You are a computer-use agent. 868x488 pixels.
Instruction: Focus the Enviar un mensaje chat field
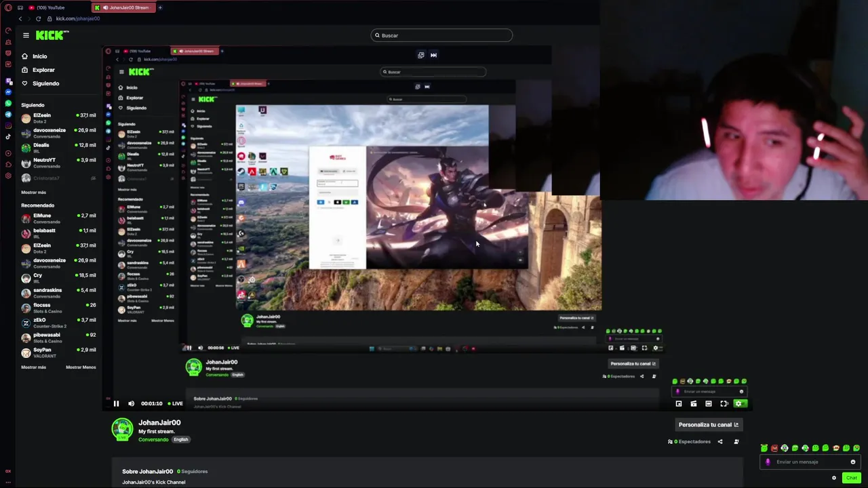[x=810, y=462]
